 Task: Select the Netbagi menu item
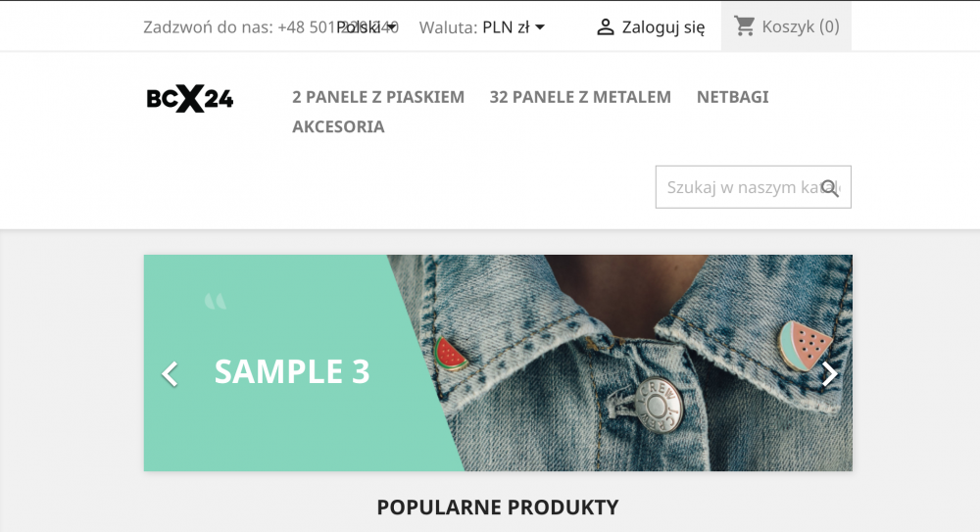[x=732, y=97]
